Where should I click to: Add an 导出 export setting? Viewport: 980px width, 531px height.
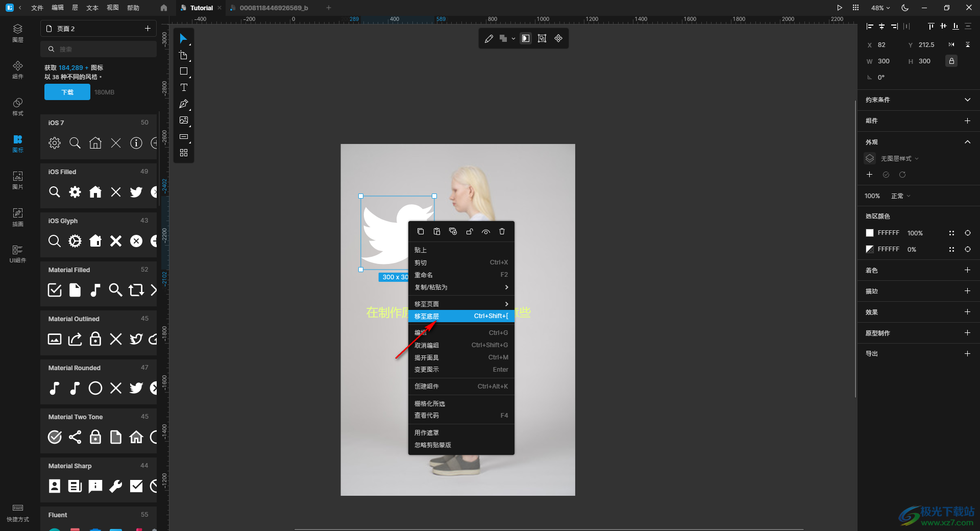967,354
